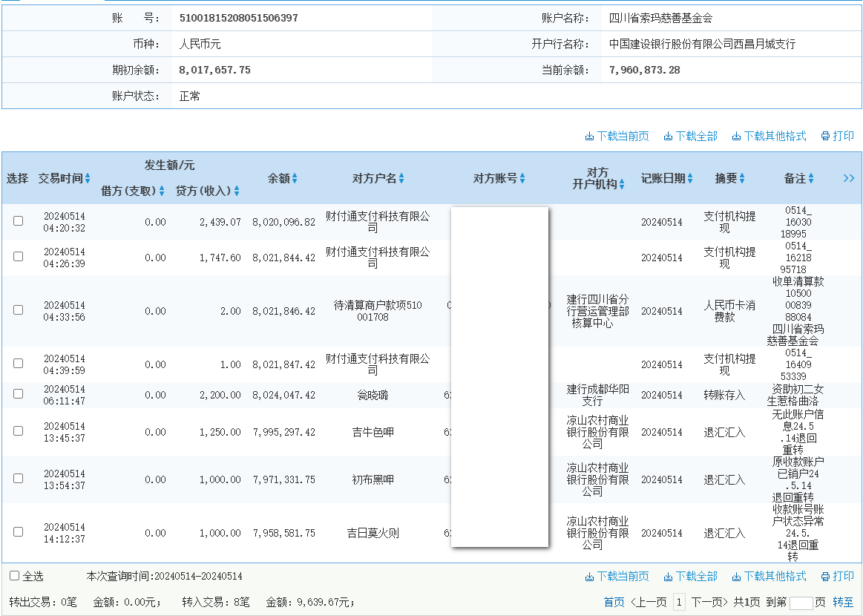Go to 首页 first page
Viewport: 863px width, 616px height.
[614, 602]
